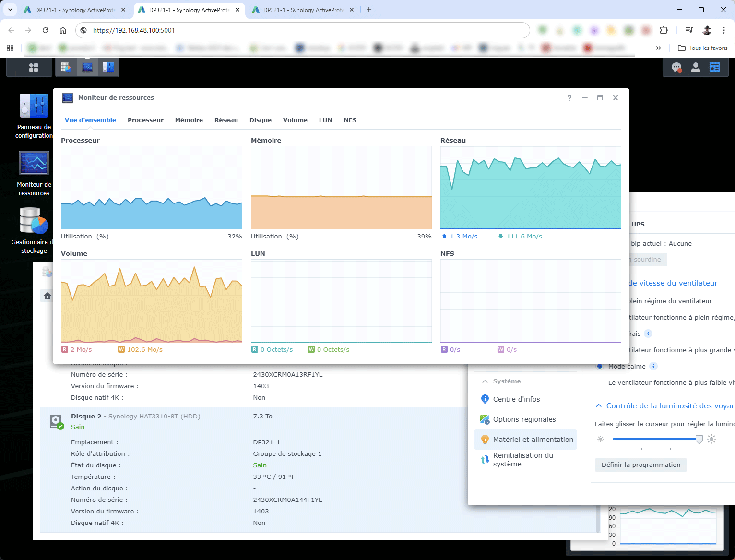Open Panneau de configuration desktop icon
This screenshot has width=735, height=560.
[34, 106]
